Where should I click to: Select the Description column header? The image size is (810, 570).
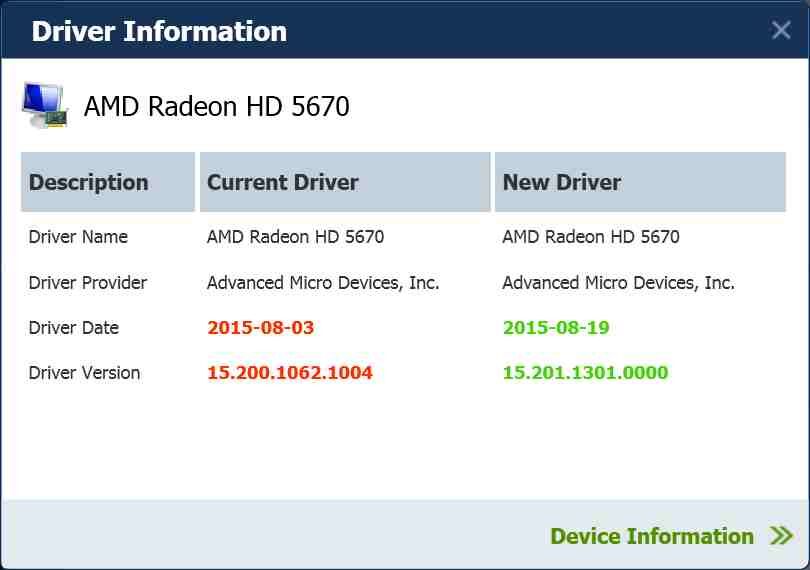point(108,182)
